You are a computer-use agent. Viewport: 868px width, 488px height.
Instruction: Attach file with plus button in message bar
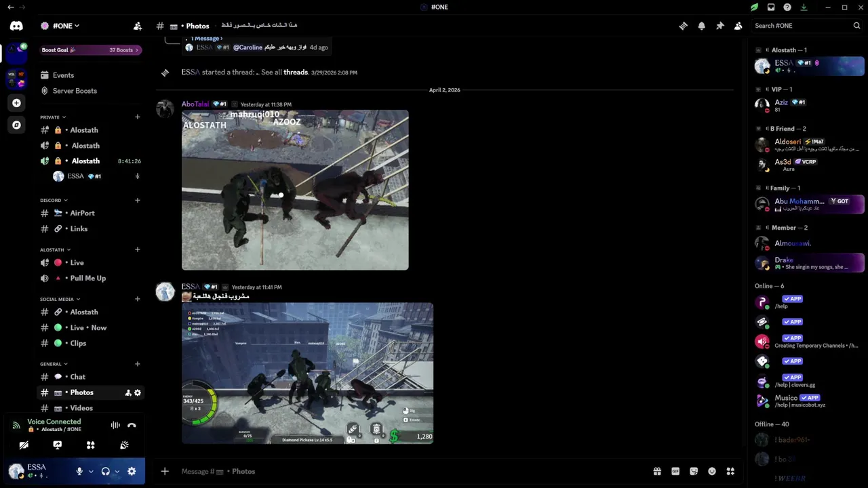pyautogui.click(x=165, y=471)
